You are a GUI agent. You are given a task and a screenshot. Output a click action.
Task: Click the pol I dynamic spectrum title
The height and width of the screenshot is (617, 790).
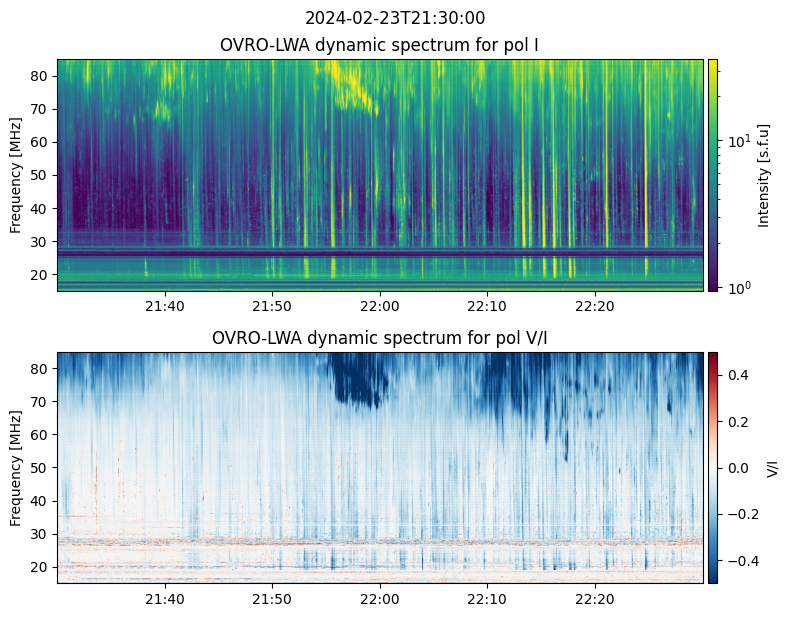click(x=380, y=45)
